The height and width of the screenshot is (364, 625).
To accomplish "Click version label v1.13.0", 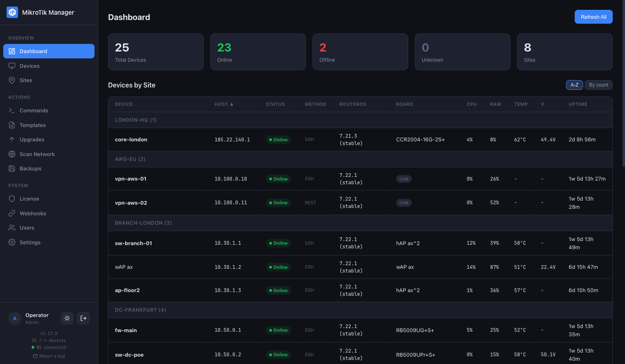I will click(x=49, y=333).
